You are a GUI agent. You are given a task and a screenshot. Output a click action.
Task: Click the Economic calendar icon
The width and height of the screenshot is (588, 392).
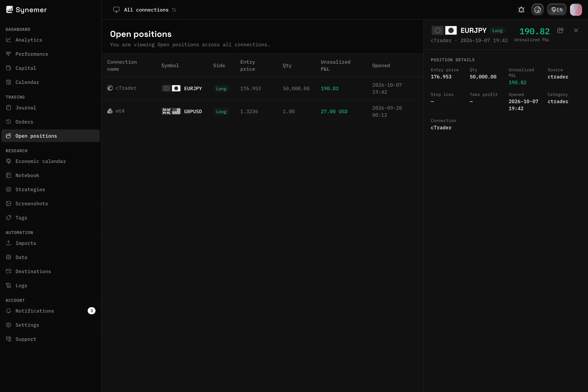tap(9, 161)
